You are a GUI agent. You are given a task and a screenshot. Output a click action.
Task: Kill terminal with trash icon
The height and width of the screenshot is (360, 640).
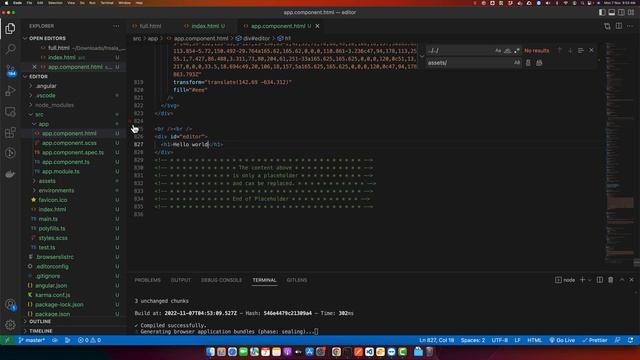pos(611,280)
